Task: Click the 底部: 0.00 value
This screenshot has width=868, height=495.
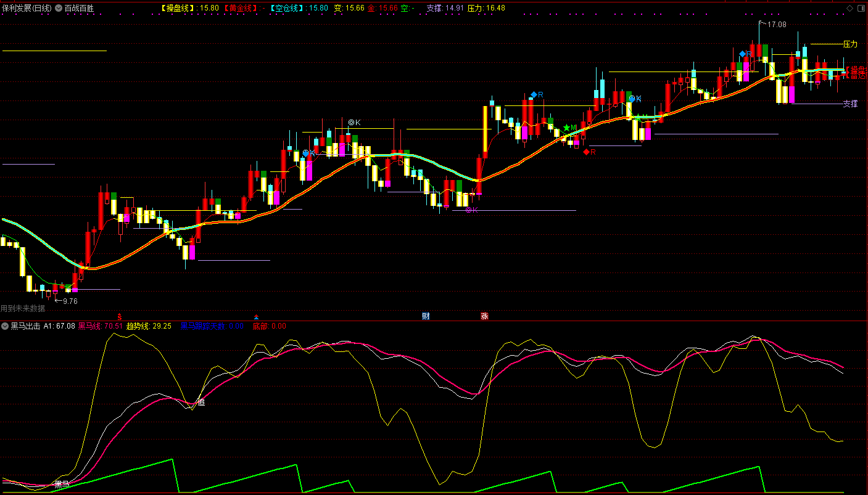Action: [x=270, y=326]
